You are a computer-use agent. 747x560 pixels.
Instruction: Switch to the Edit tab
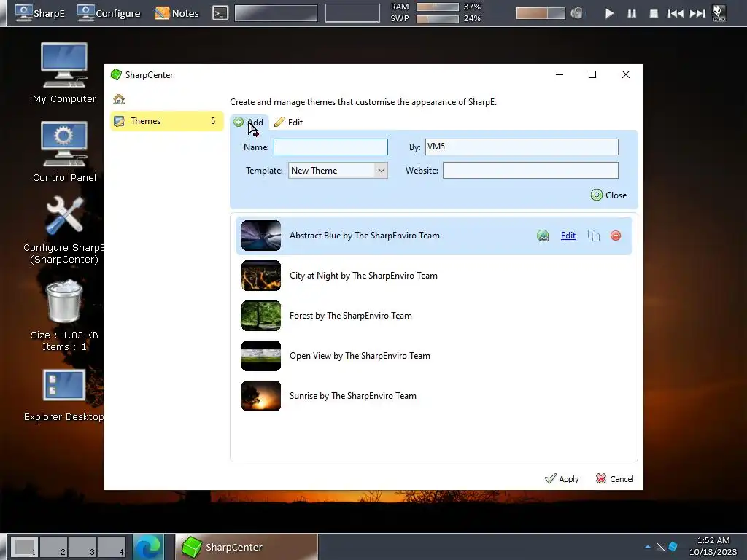(x=289, y=122)
